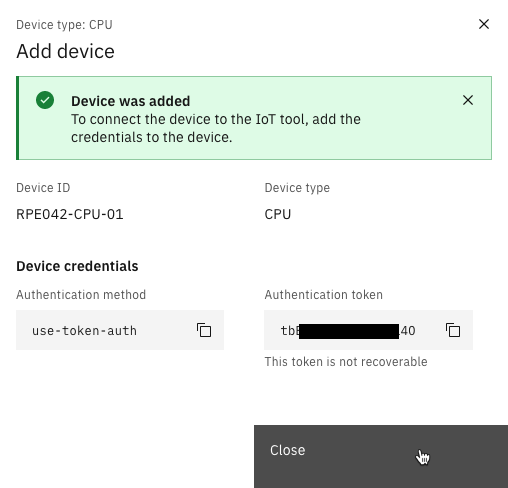Click the 'Device type: CPU' subtitle

coord(64,25)
